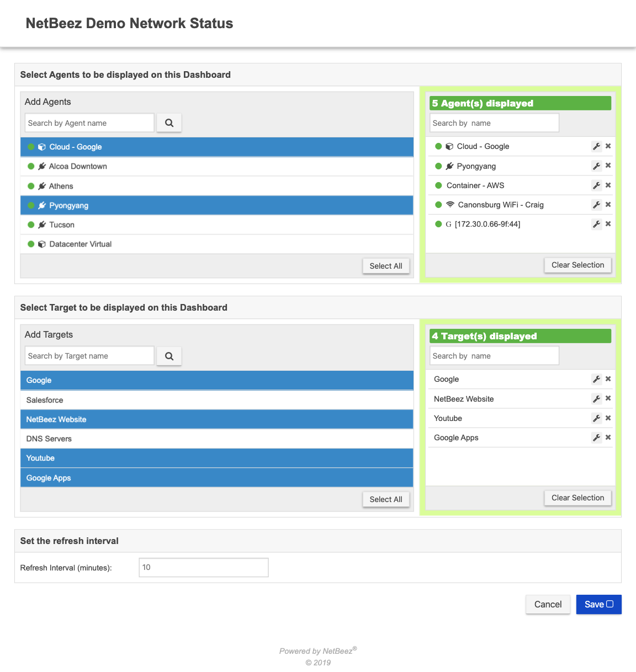Remove Google Apps from displayed targets
The image size is (636, 672).
[608, 438]
